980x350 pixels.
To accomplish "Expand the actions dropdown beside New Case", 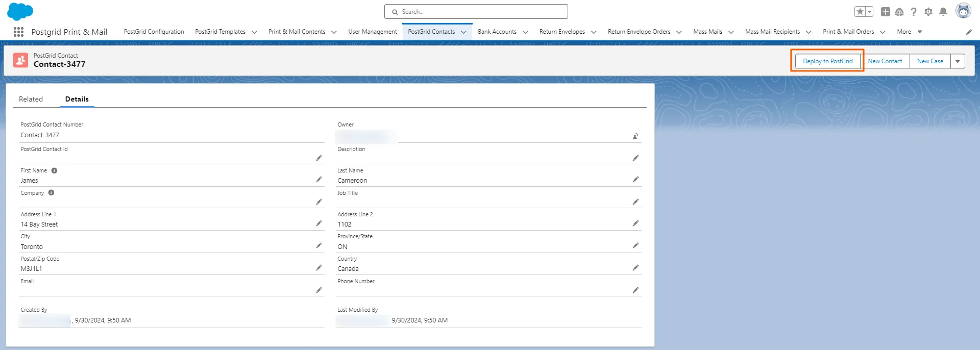I will click(x=958, y=61).
